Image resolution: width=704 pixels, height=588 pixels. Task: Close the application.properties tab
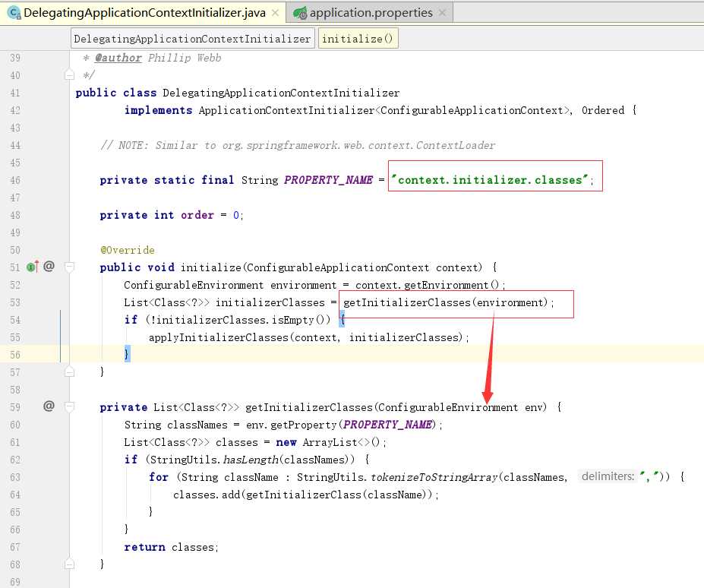[443, 13]
